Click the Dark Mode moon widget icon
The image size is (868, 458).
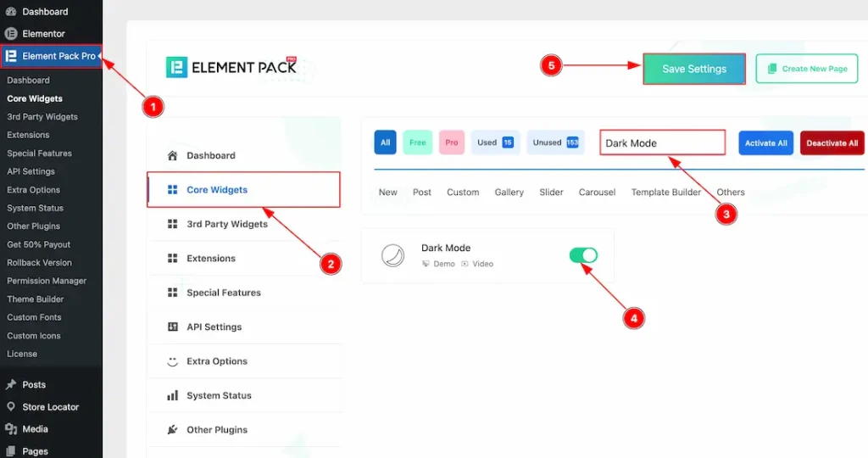coord(392,255)
